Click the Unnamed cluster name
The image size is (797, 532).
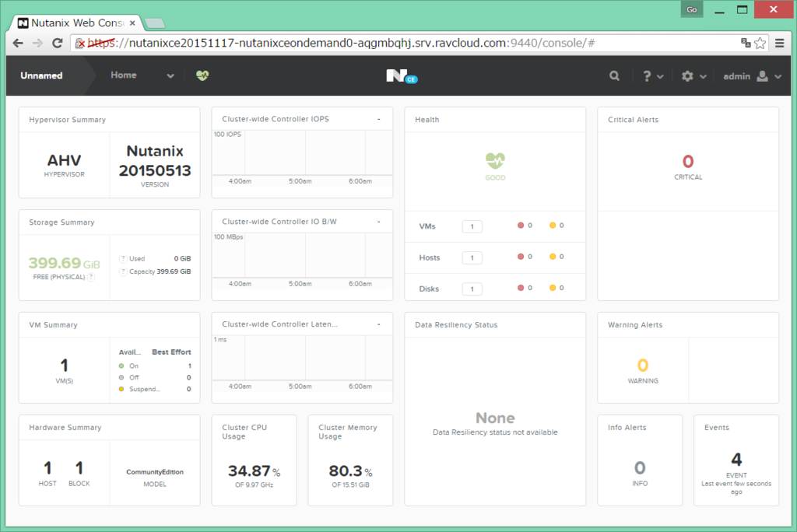[41, 75]
